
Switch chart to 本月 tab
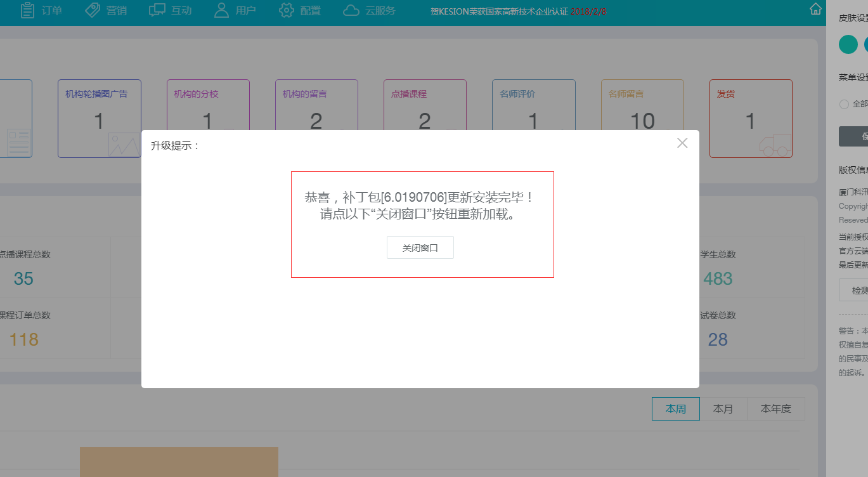tap(723, 409)
